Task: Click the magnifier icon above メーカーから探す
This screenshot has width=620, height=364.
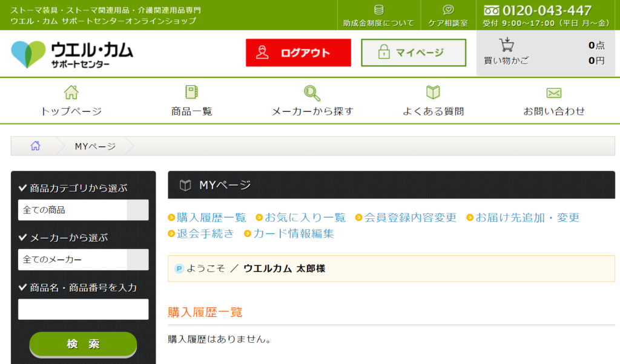Action: click(312, 93)
